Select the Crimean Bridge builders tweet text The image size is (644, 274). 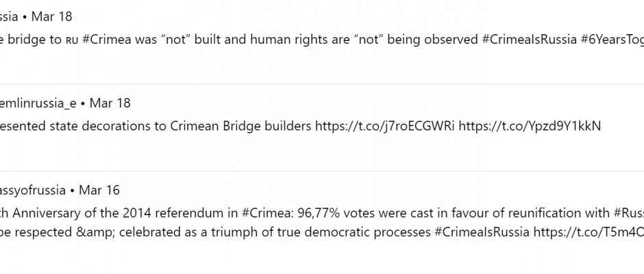tap(156, 126)
